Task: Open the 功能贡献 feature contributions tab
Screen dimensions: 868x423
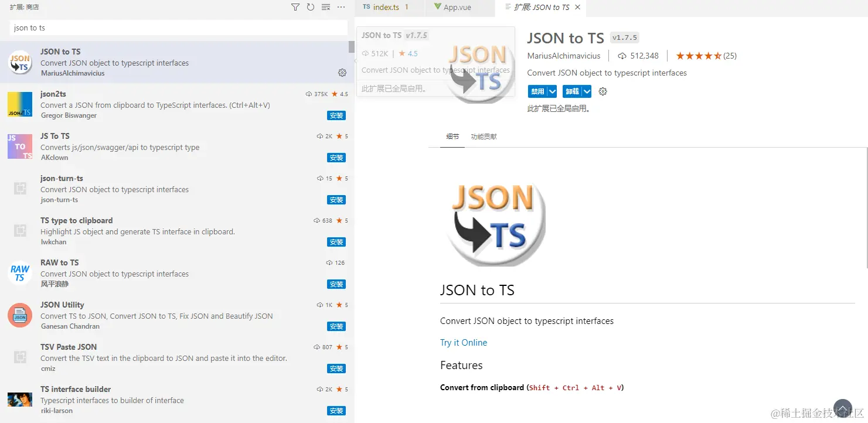Action: [484, 137]
